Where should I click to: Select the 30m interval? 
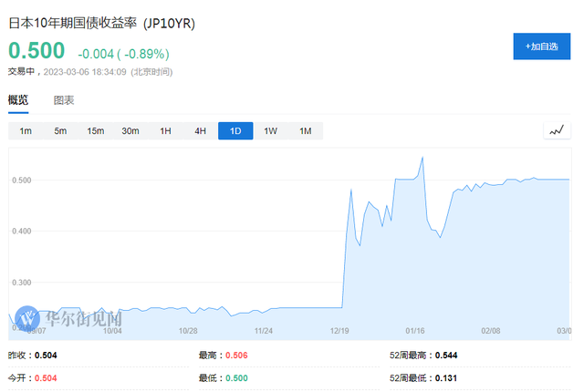click(x=130, y=131)
